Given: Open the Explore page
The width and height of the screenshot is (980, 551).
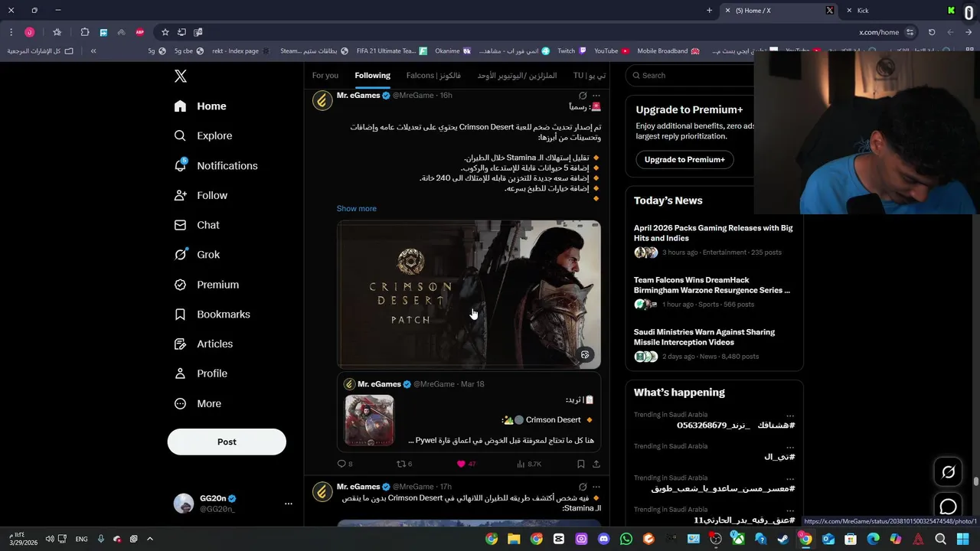Looking at the screenshot, I should (204, 135).
